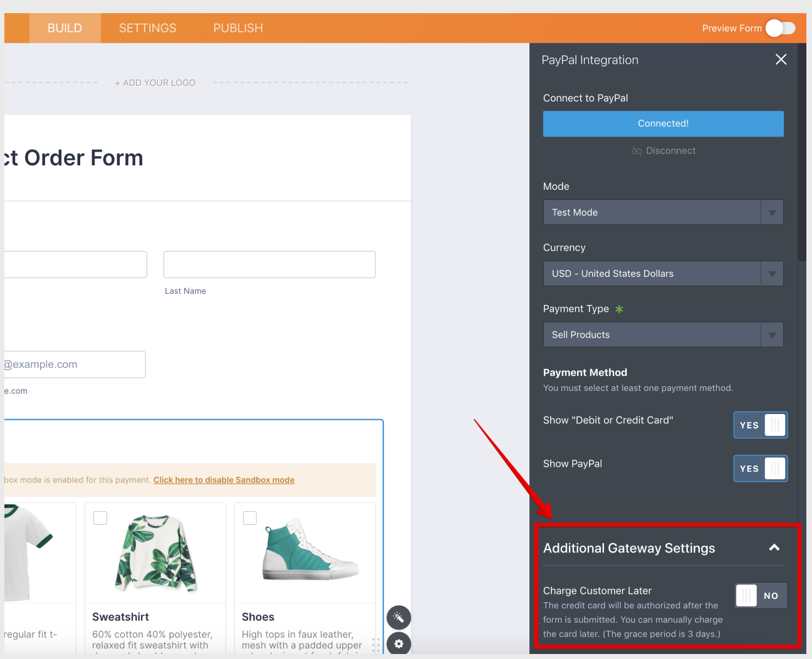Click the Disconnect link with broken-chain icon
This screenshot has height=659, width=812.
664,151
